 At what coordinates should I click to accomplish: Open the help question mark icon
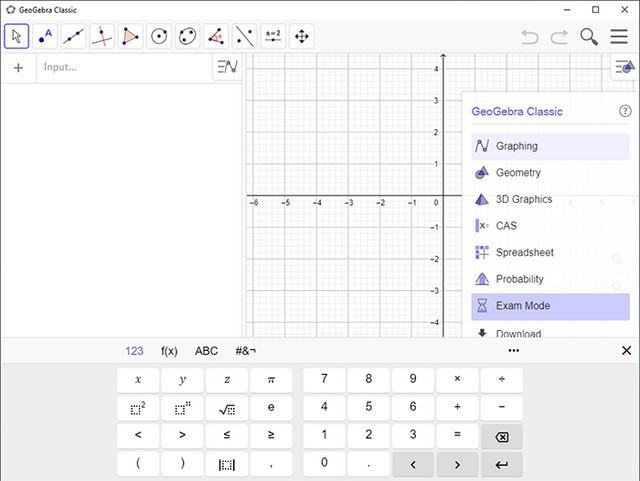click(x=625, y=111)
